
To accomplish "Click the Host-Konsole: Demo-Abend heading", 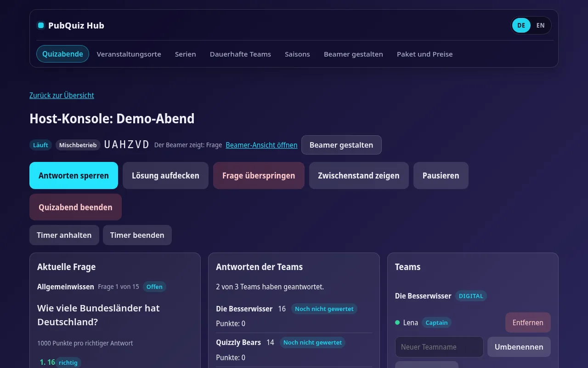I will point(112,119).
